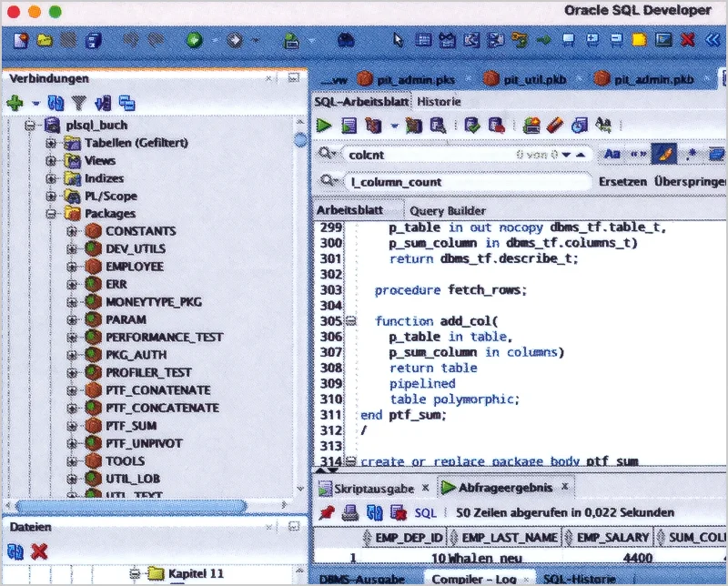The image size is (728, 586).
Task: Open the Historie tab
Action: click(439, 102)
